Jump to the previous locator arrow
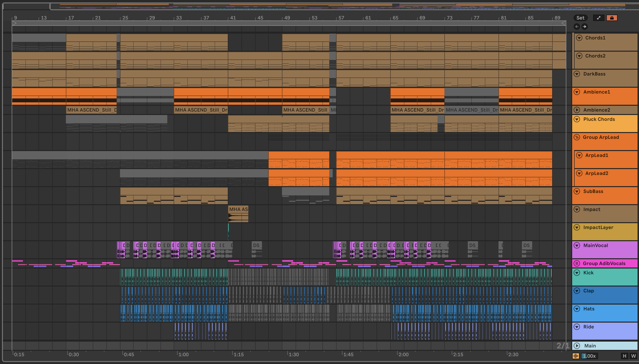Screen dimensions: 639x364 (577, 27)
